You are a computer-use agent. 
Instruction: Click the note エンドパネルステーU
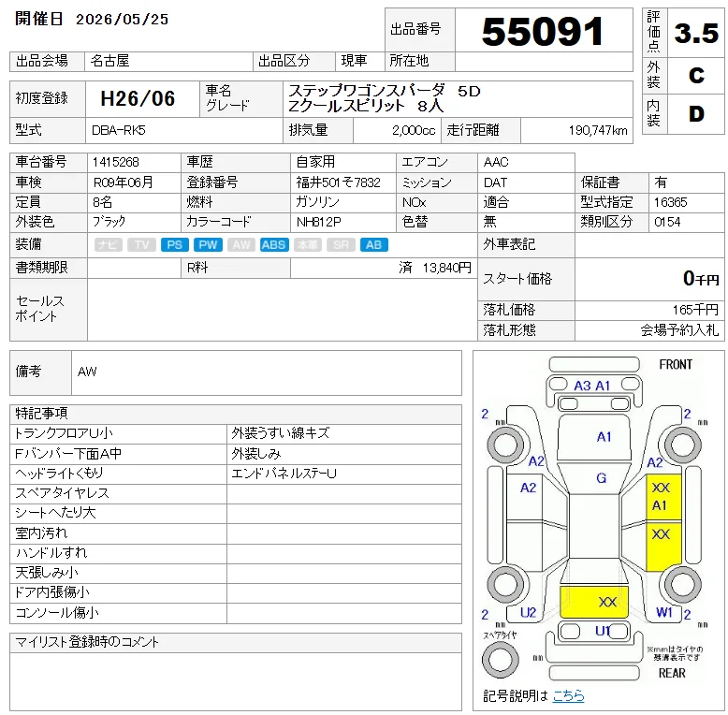(x=284, y=474)
